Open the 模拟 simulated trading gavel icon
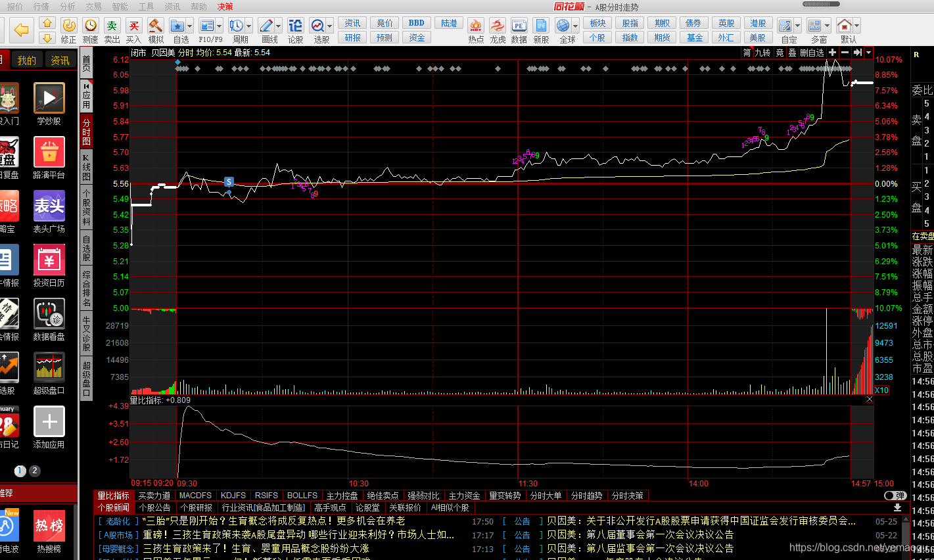The width and height of the screenshot is (934, 560). (156, 26)
